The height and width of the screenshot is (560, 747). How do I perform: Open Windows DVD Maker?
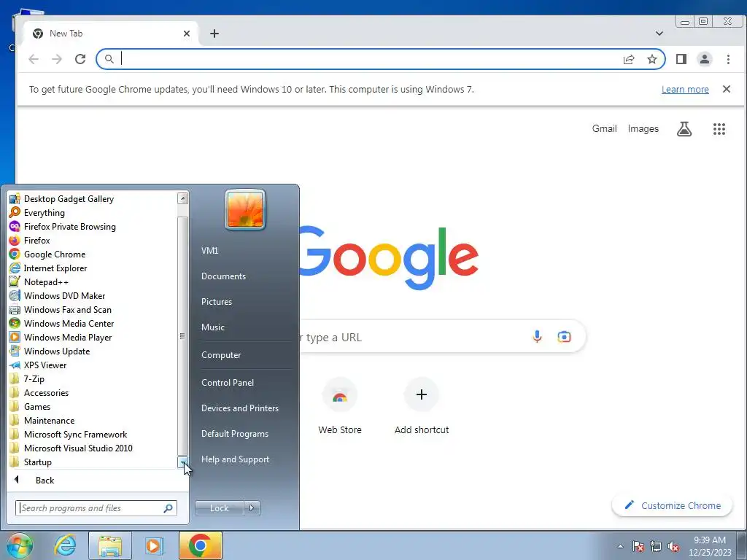click(92, 295)
